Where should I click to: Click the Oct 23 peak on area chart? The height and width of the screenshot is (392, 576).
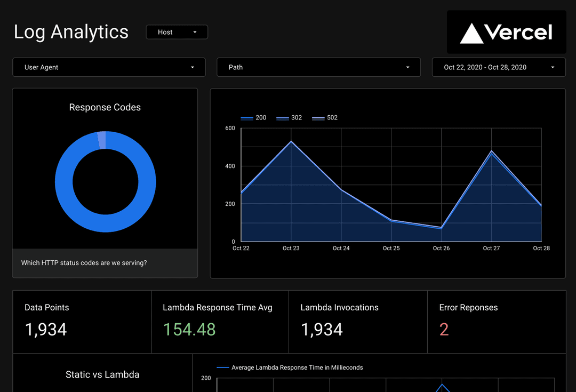click(x=291, y=142)
